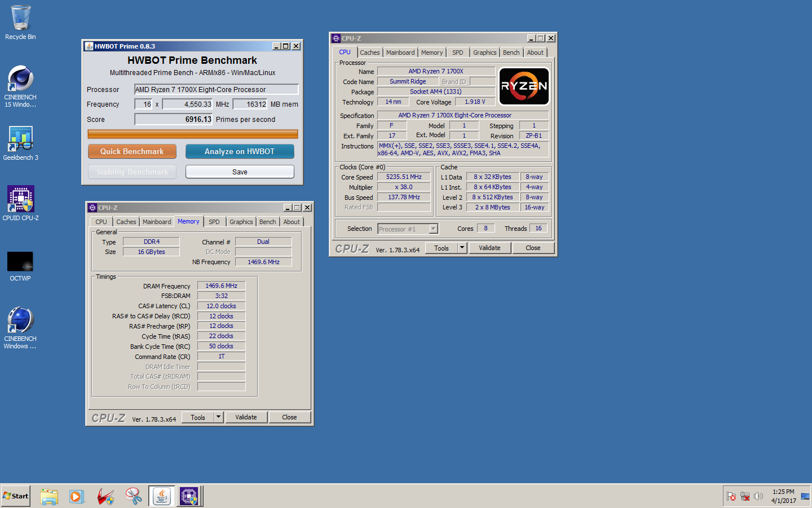This screenshot has width=812, height=508.
Task: Click the frequency 4,550.33 MHz field
Action: [188, 104]
